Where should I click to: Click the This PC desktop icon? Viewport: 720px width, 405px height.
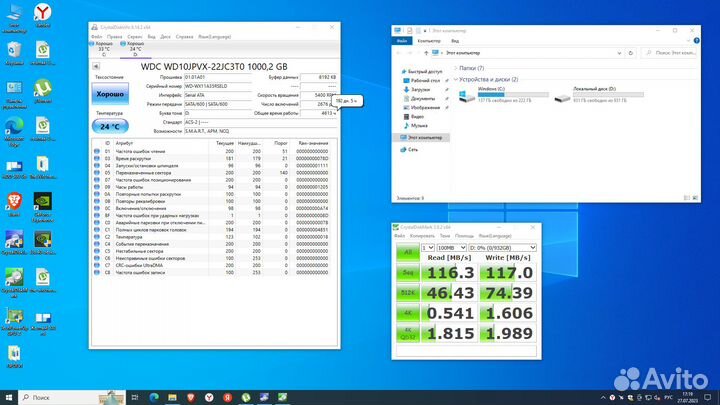pos(14,17)
